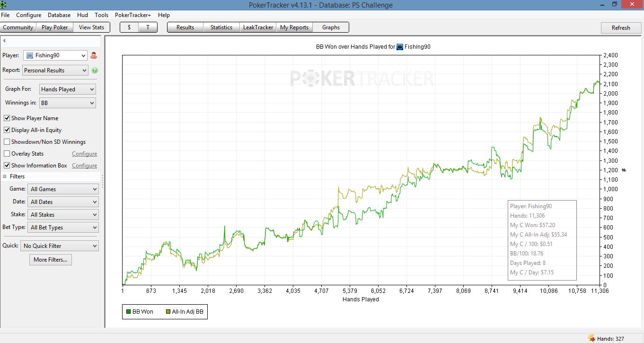
Task: Enable Showdown/Non SD Winnings
Action: pos(7,142)
